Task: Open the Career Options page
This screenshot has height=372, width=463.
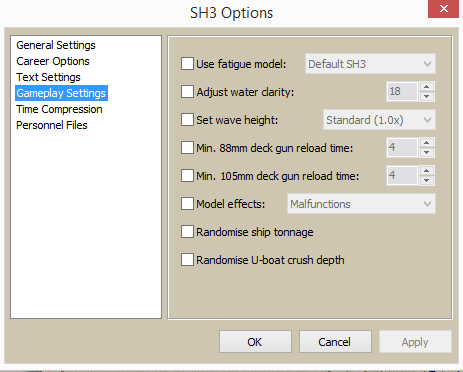Action: [53, 61]
